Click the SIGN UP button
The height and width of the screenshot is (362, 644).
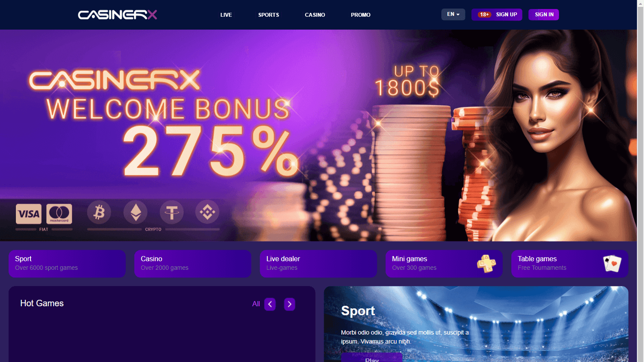(497, 15)
